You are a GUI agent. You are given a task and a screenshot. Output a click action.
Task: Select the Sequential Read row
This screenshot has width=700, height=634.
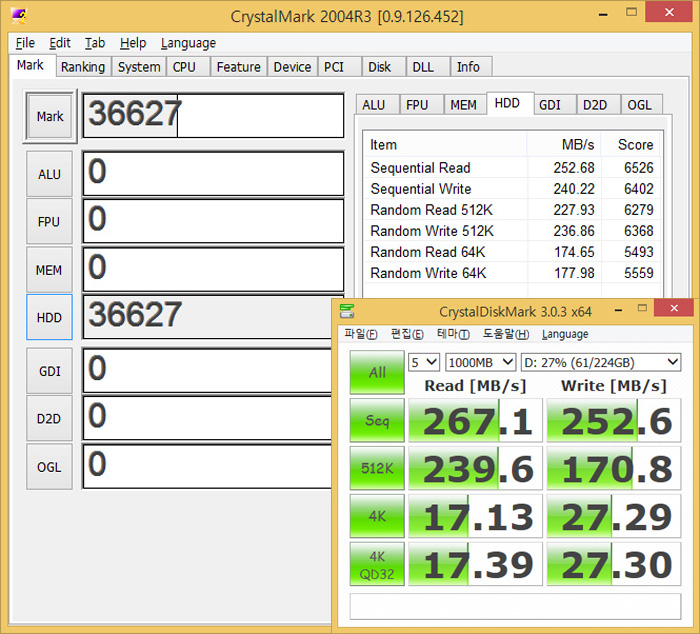click(512, 168)
